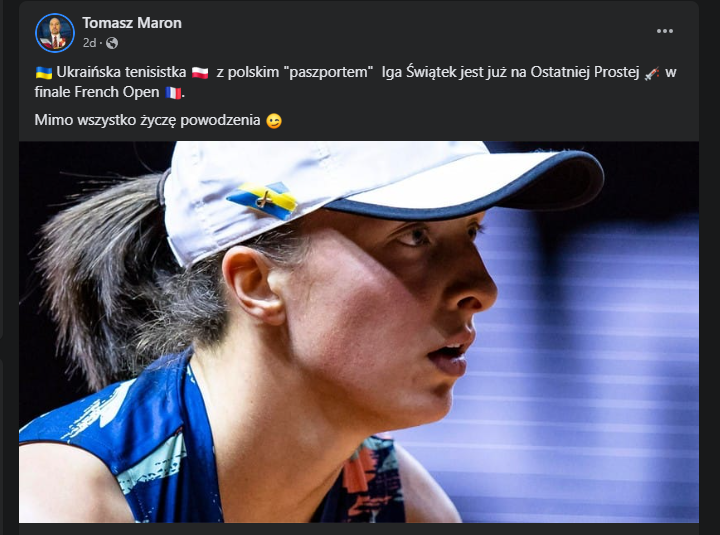
Task: Click the public globe audience icon
Action: pos(112,43)
